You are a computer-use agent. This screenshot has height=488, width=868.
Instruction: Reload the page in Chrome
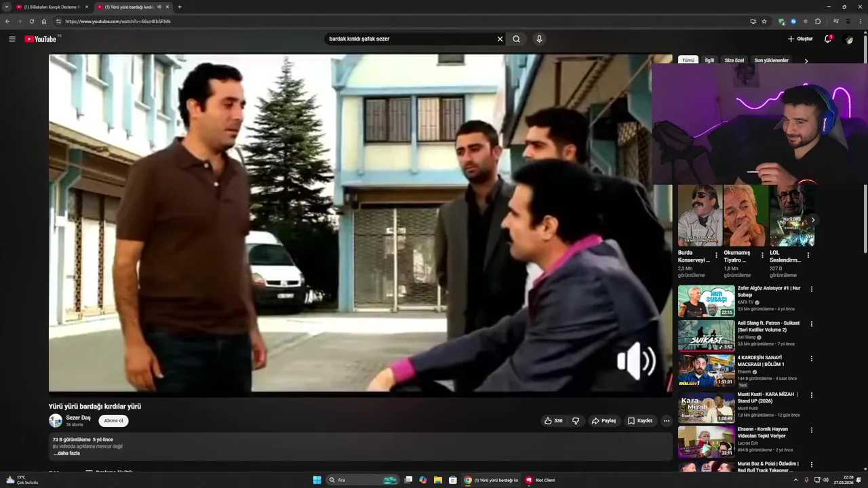pos(31,22)
